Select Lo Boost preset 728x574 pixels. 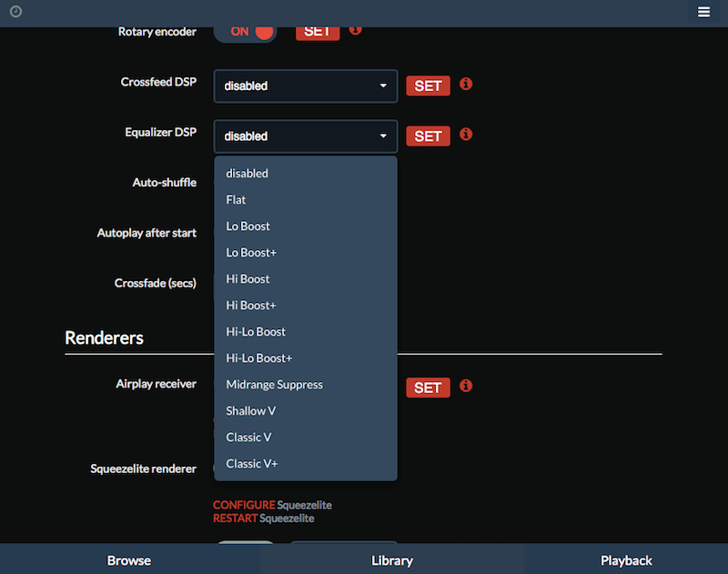(306, 226)
